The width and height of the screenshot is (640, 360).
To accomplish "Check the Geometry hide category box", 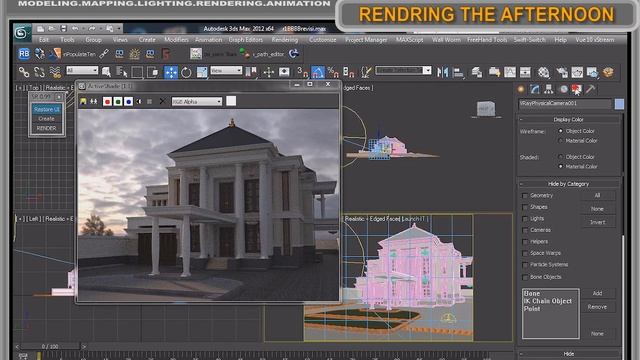I will (525, 196).
